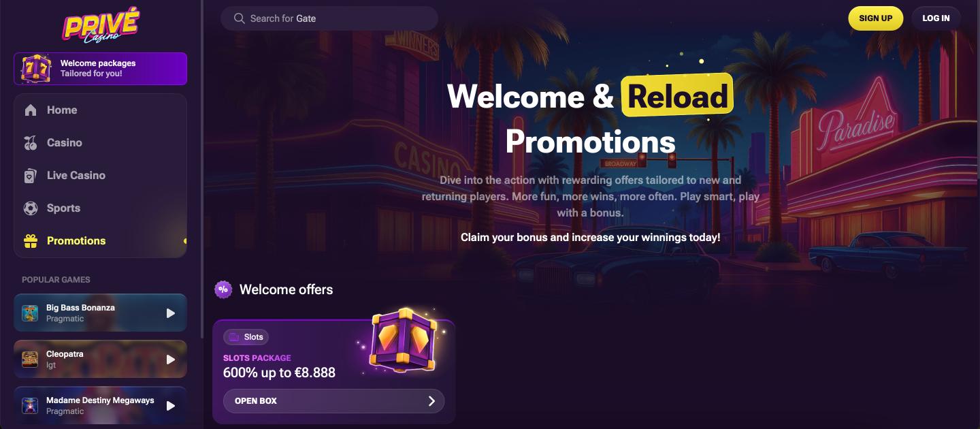Click the search magnifier icon
The width and height of the screenshot is (980, 429).
[239, 18]
